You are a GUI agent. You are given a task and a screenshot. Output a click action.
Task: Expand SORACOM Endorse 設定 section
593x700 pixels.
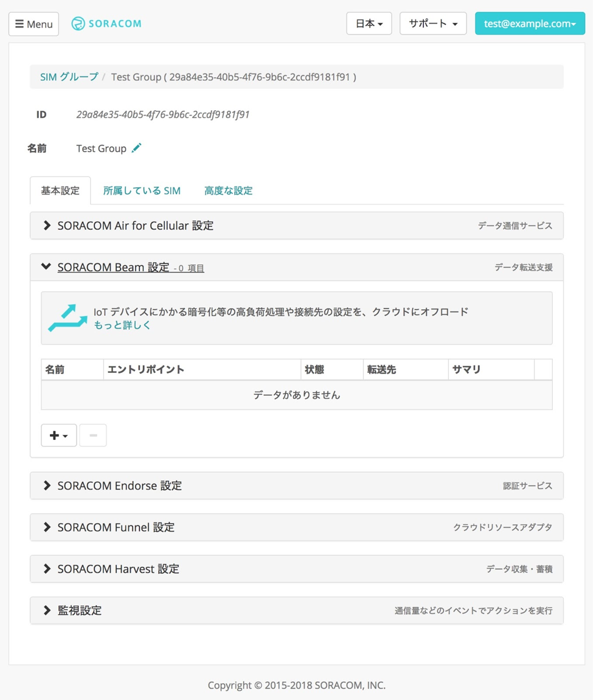click(297, 486)
